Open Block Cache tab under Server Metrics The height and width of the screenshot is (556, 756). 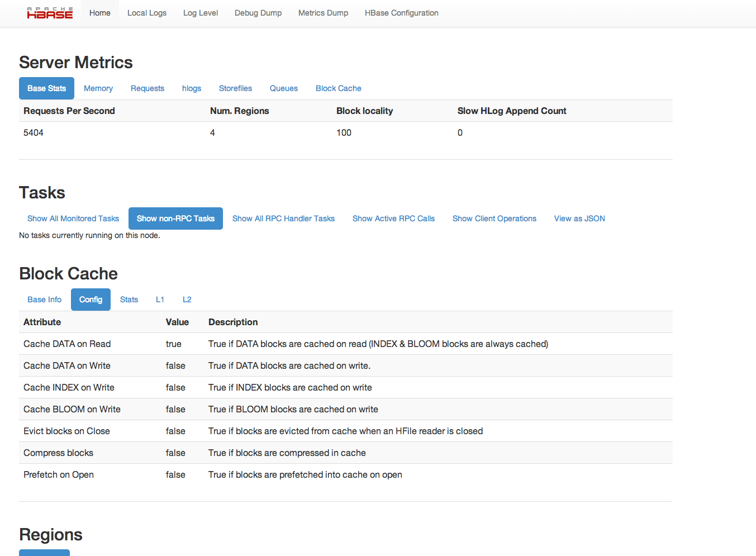click(338, 88)
